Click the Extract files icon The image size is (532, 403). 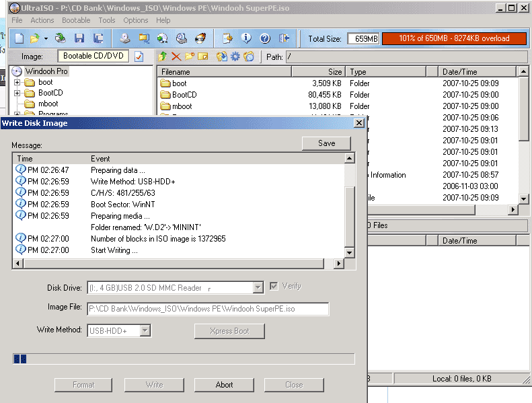pyautogui.click(x=222, y=57)
